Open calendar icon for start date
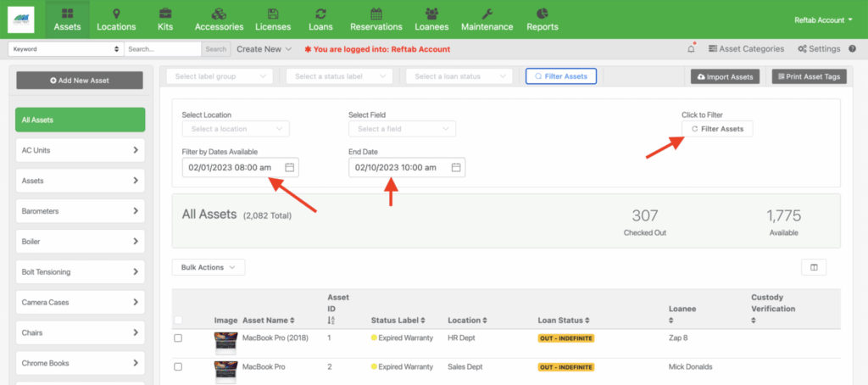 pyautogui.click(x=290, y=167)
